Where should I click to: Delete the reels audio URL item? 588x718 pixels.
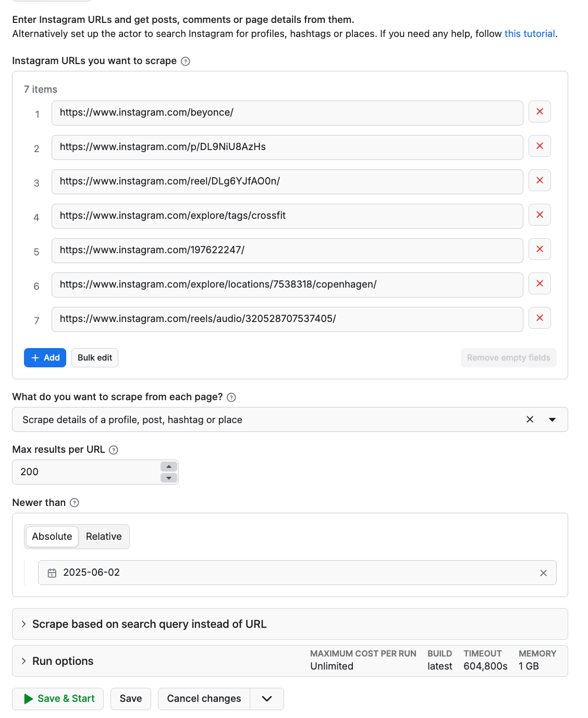click(540, 318)
